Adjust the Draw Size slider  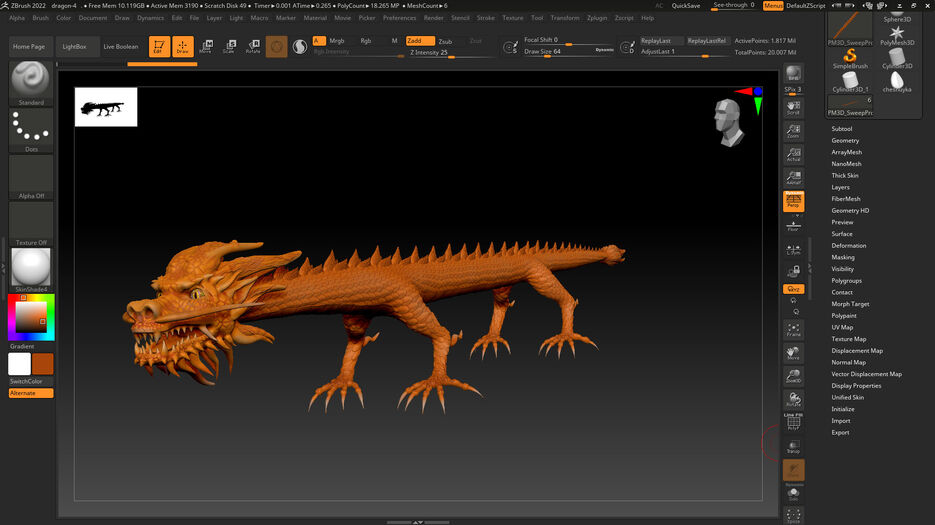(x=568, y=52)
